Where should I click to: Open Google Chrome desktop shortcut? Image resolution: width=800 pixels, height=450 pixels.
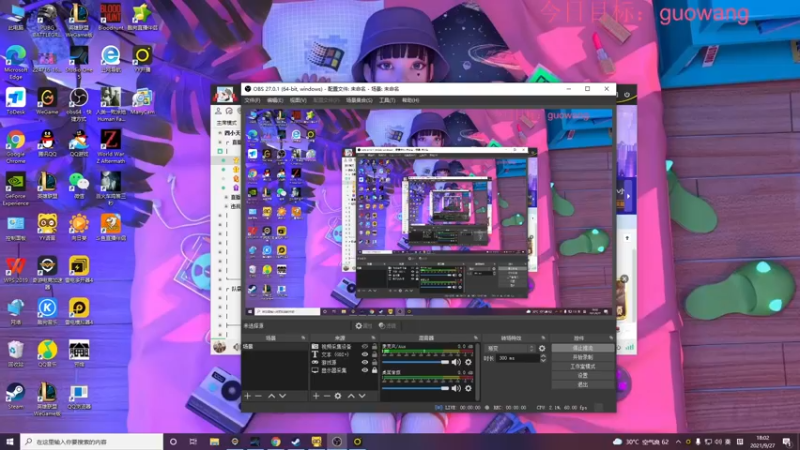click(x=16, y=145)
